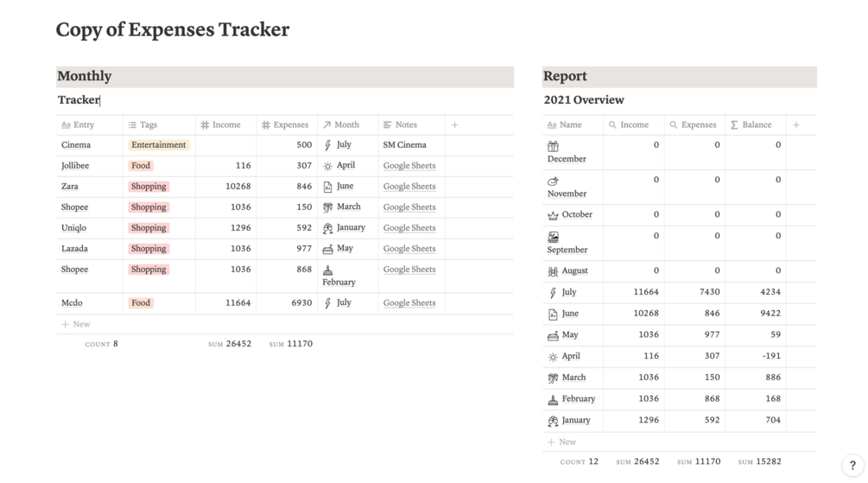Open the Tracker Expenses column header
This screenshot has width=868, height=483.
tap(287, 125)
